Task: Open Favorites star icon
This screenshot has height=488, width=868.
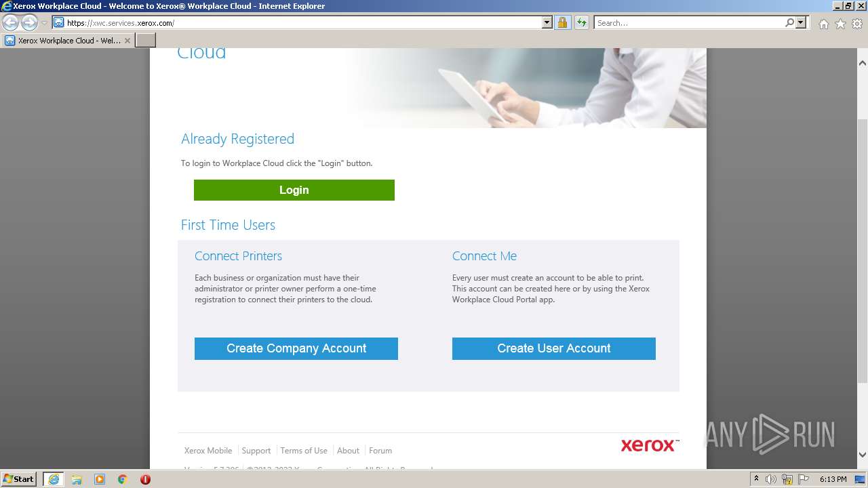Action: tap(840, 24)
